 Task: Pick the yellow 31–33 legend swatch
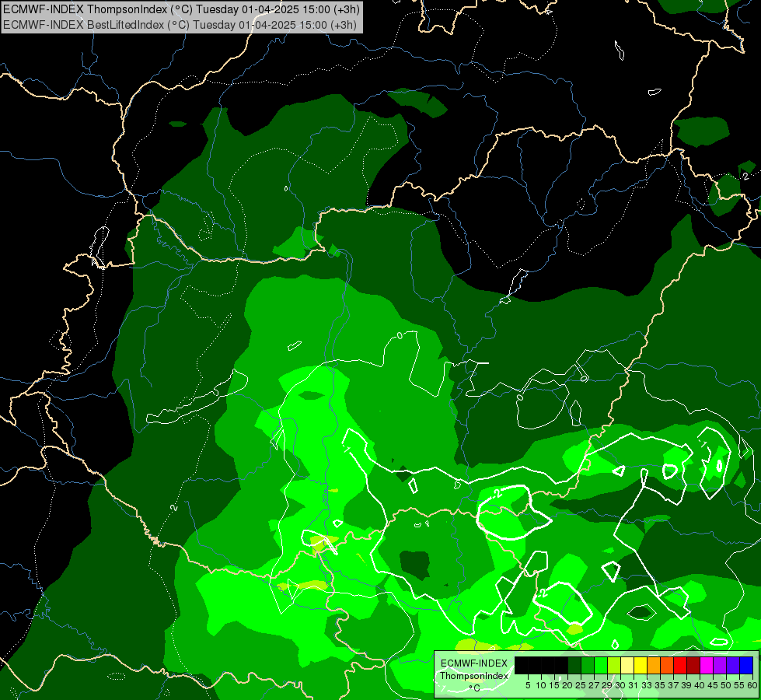tap(641, 665)
